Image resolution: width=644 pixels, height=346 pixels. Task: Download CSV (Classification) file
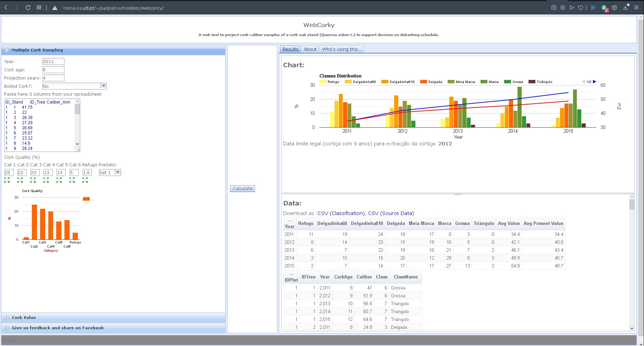[341, 213]
